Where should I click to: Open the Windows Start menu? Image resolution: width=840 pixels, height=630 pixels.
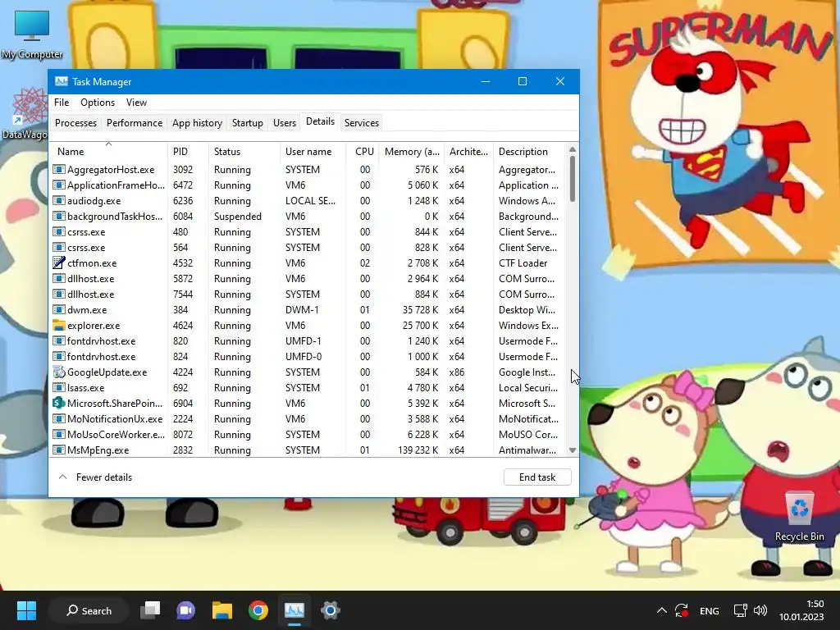pos(26,610)
